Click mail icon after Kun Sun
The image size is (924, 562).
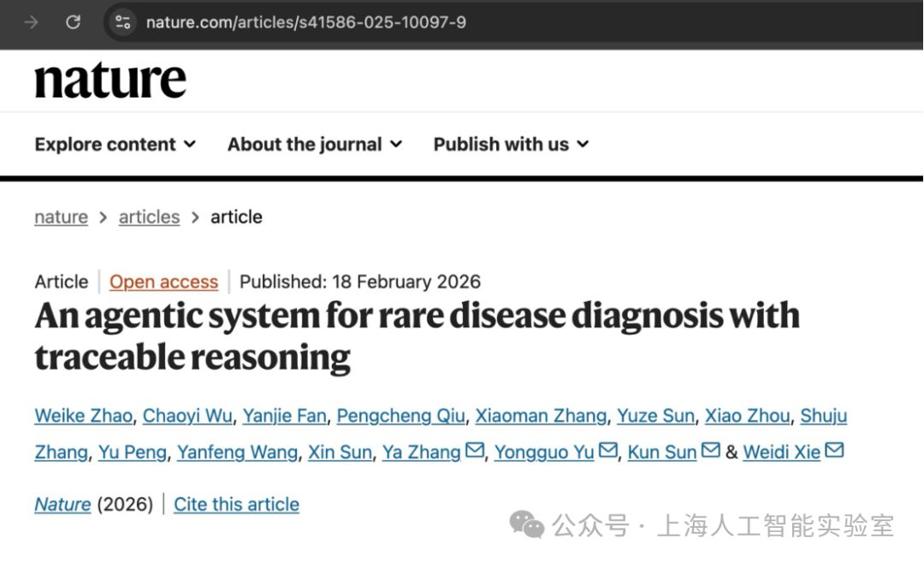[711, 451]
